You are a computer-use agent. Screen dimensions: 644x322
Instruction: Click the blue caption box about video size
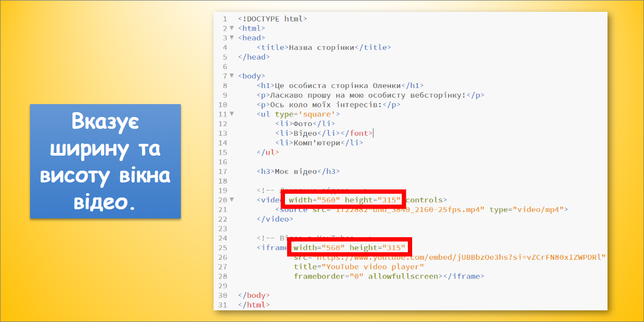click(x=105, y=161)
